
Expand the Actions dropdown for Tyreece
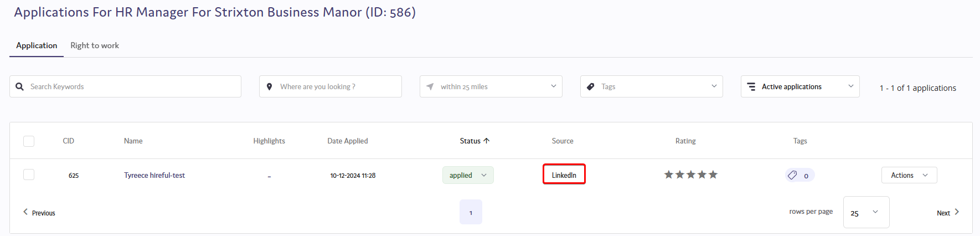coord(909,175)
